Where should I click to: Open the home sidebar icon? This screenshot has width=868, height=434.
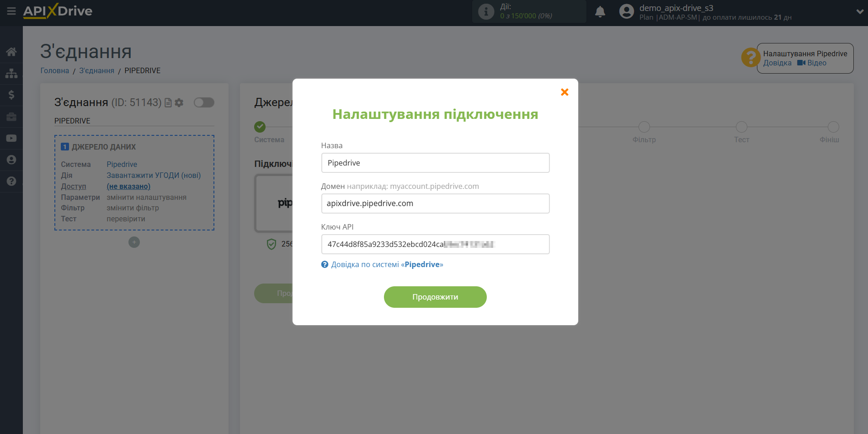(11, 52)
